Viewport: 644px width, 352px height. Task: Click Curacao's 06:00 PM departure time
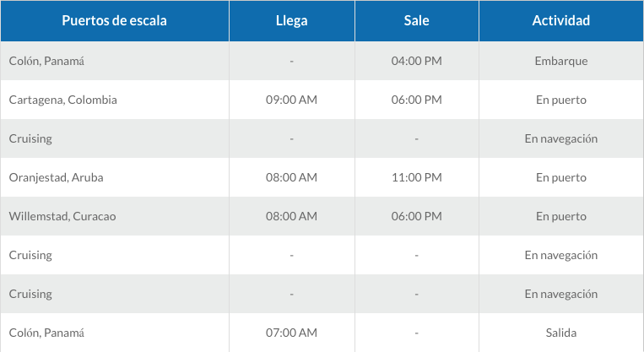coord(417,216)
